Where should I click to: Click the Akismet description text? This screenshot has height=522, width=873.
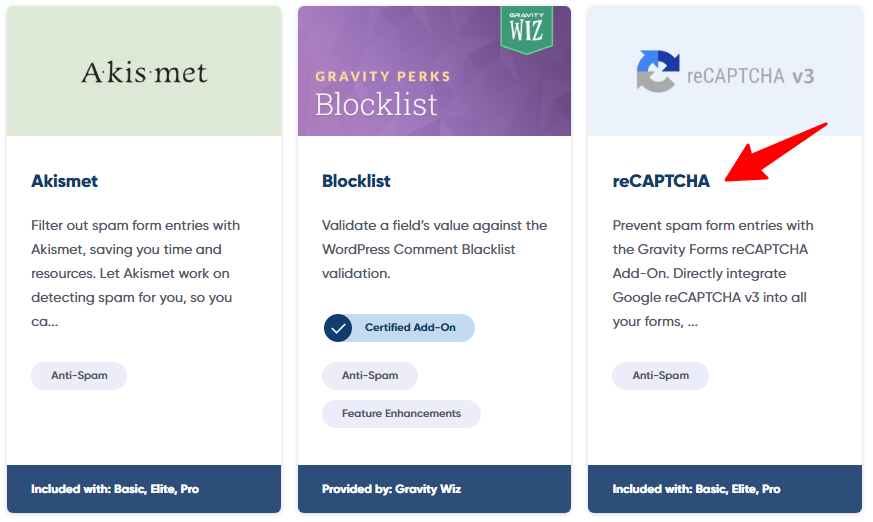tap(136, 273)
